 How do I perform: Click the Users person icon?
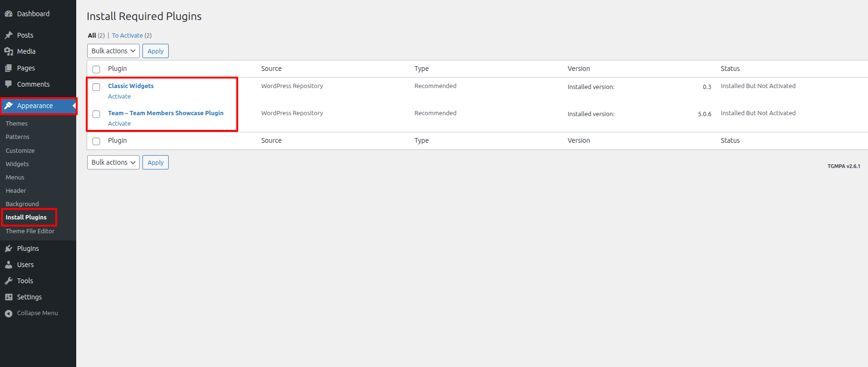pos(9,265)
